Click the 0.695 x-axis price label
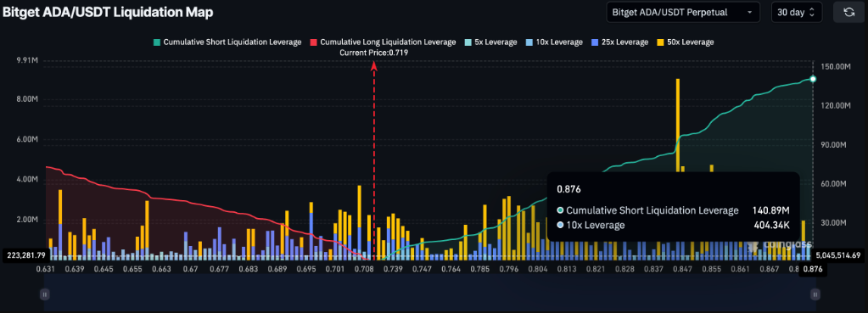Screen dimensions: 868x313 coord(306,269)
